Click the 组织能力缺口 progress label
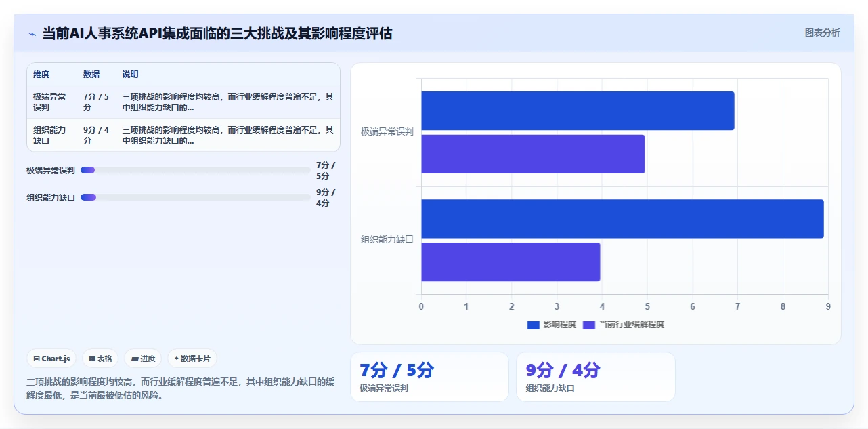The height and width of the screenshot is (429, 868). [x=51, y=198]
